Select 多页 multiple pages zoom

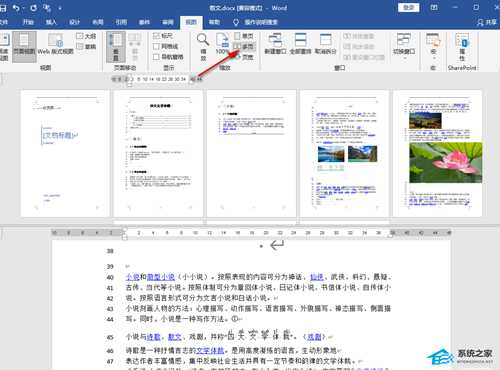(x=244, y=46)
